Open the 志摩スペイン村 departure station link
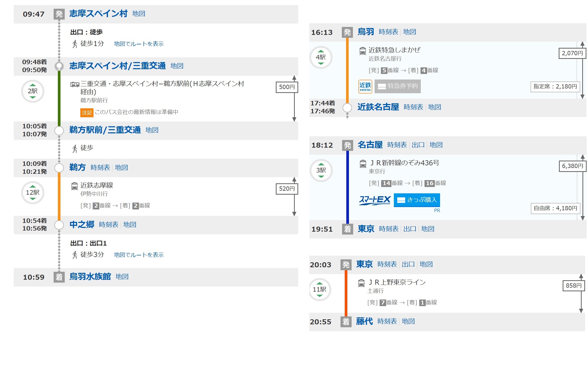 (99, 13)
